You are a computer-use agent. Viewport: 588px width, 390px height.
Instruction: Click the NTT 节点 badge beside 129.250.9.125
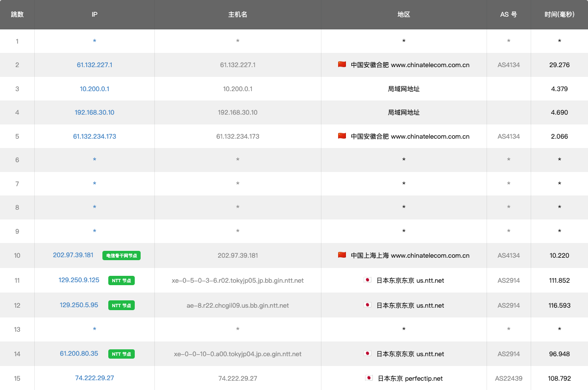coord(122,281)
